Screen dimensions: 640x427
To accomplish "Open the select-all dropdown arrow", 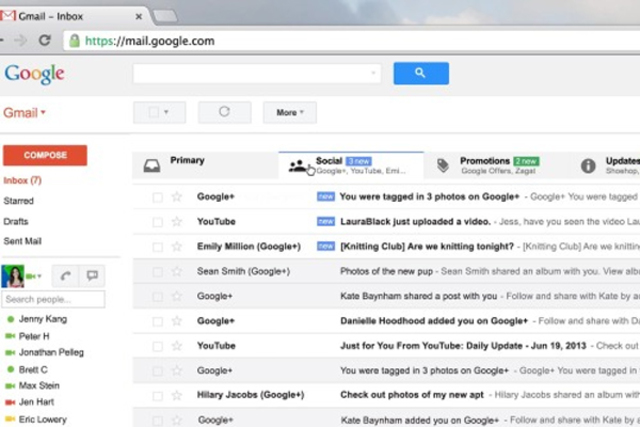I will (166, 112).
